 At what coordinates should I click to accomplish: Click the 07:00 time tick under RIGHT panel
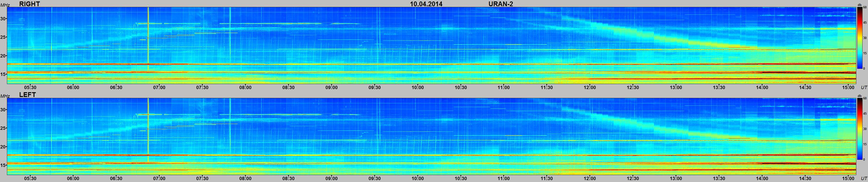pos(159,87)
